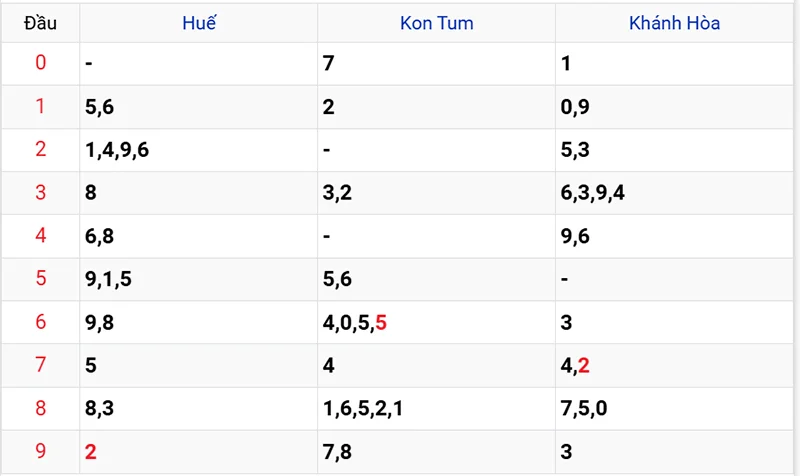
Task: Click the Khánh Hòa cell showing 6,3,9,4
Action: [x=593, y=193]
